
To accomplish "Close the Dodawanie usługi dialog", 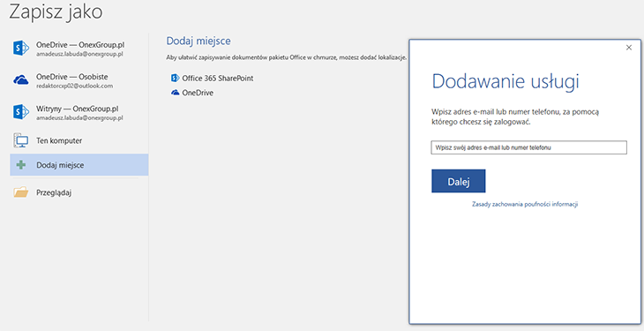I will [x=629, y=48].
